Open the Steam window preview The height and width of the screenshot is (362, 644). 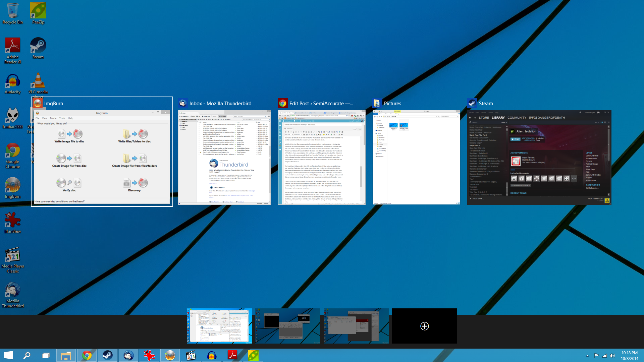coord(539,157)
